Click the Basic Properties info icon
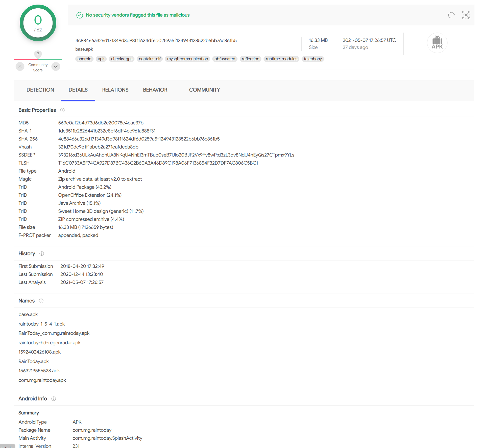Viewport: 485px width, 448px height. click(x=62, y=110)
